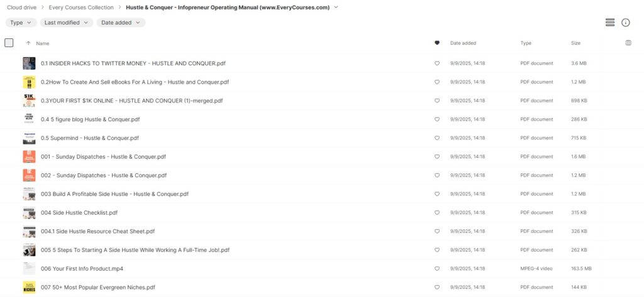Sort files by Size column
Image resolution: width=644 pixels, height=297 pixels.
[x=575, y=43]
